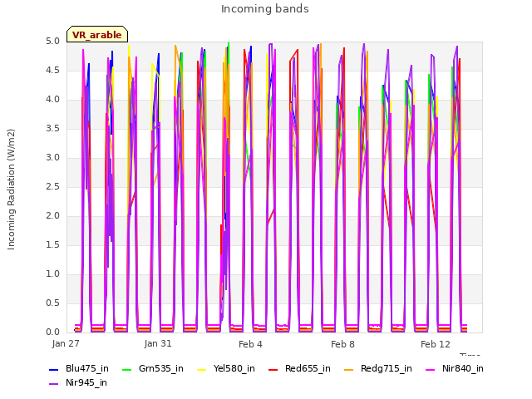The height and width of the screenshot is (399, 532).
Task: Click the 'Incoming Radiation (W/m2)' axis label
Action: 11,190
